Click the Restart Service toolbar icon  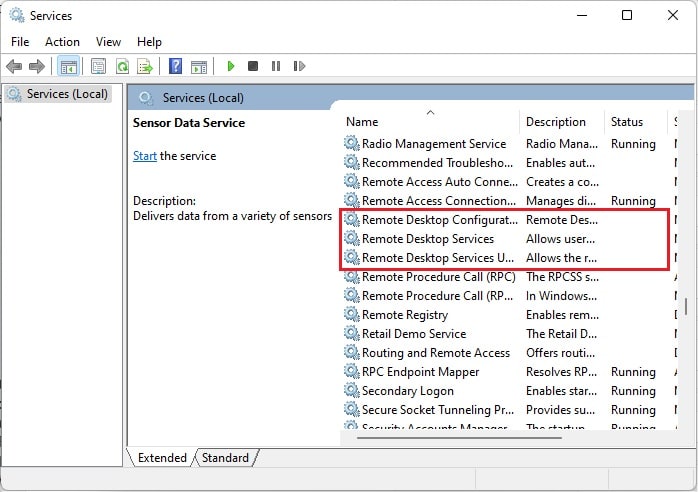(299, 66)
